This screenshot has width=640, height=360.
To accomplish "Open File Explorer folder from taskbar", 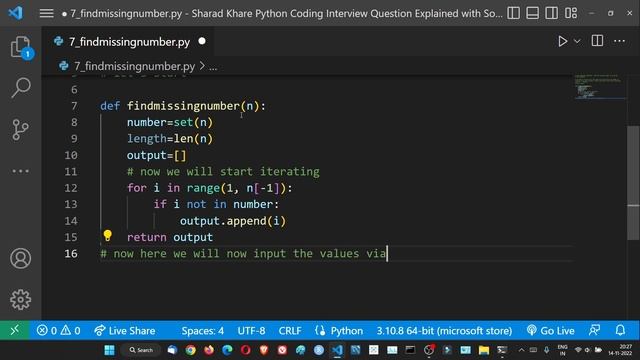I will click(484, 350).
